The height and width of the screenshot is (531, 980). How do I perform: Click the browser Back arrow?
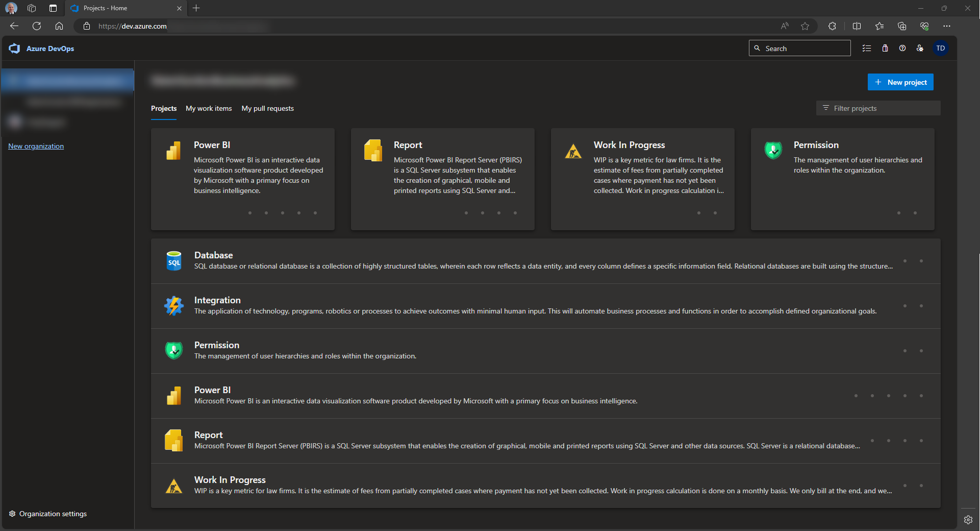pyautogui.click(x=14, y=26)
